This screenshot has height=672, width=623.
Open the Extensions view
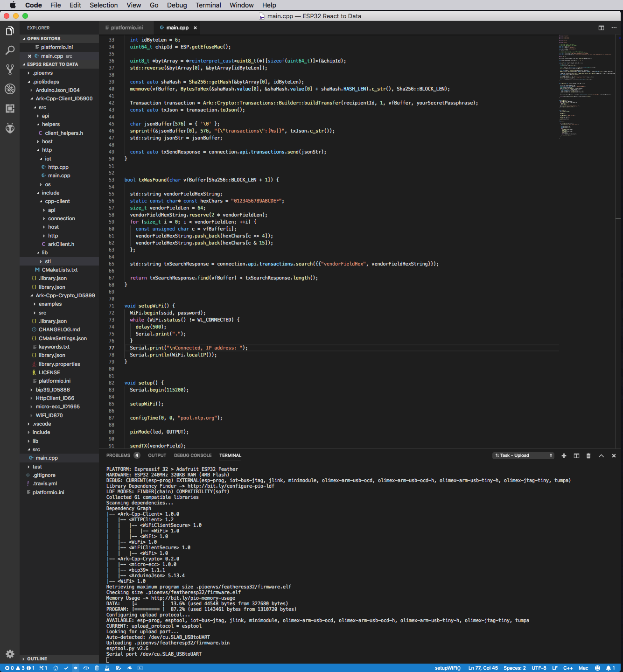click(10, 108)
